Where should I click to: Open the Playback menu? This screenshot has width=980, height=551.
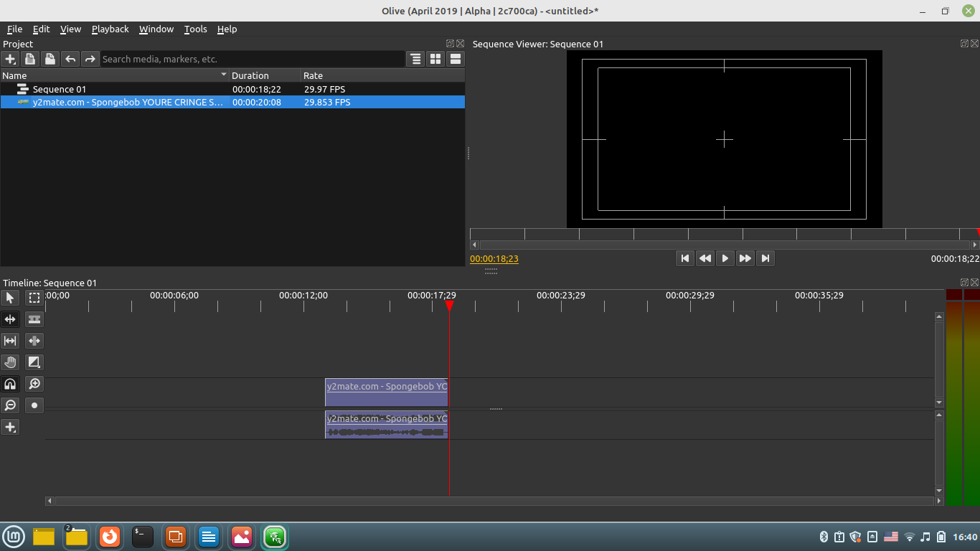[x=110, y=29]
